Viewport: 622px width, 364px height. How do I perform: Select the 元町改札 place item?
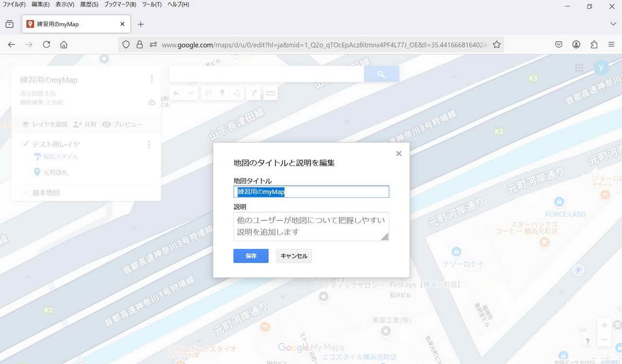click(51, 173)
